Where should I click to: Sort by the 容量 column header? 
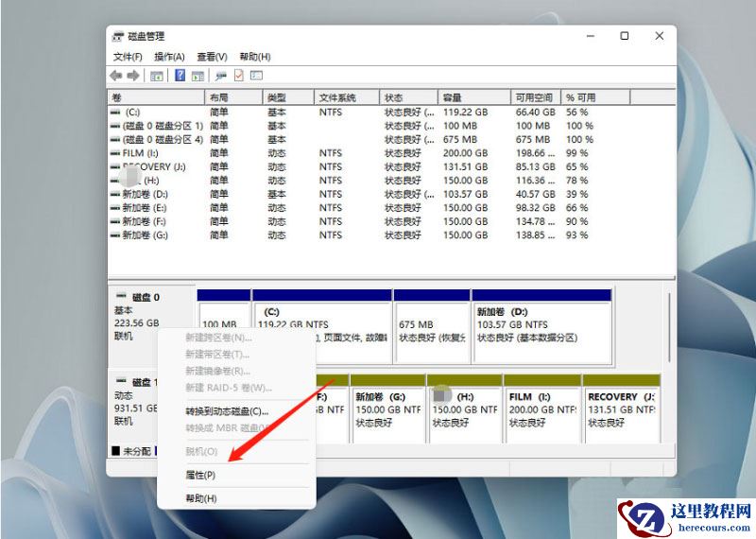point(474,97)
